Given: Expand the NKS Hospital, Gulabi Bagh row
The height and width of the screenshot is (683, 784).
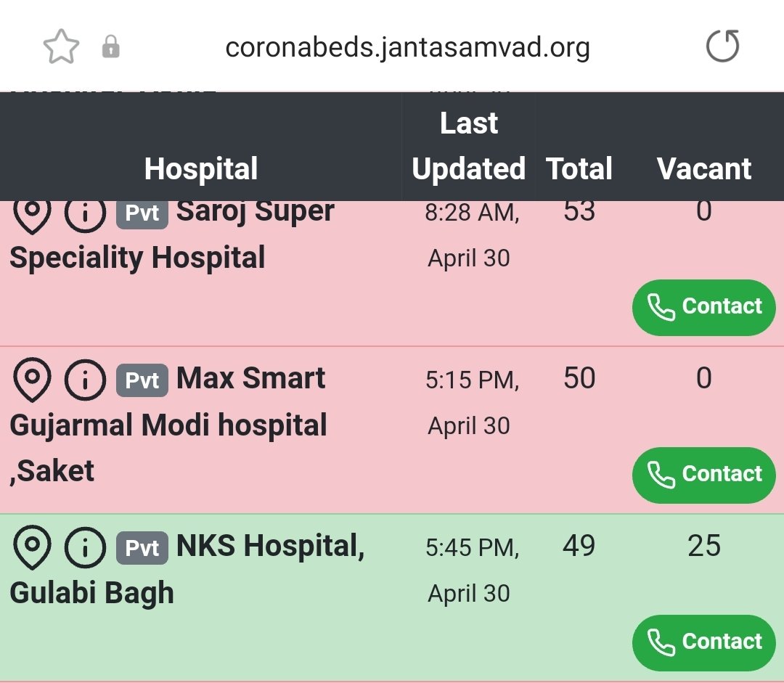Looking at the screenshot, I should [392, 597].
